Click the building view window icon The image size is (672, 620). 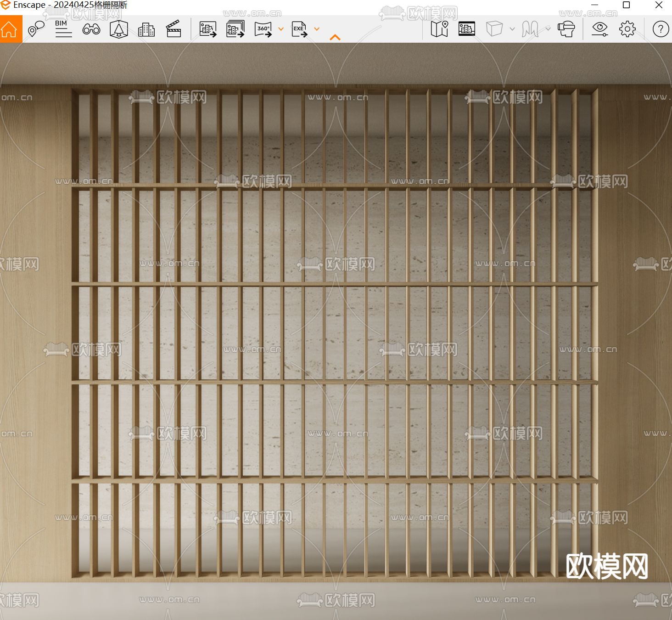467,29
